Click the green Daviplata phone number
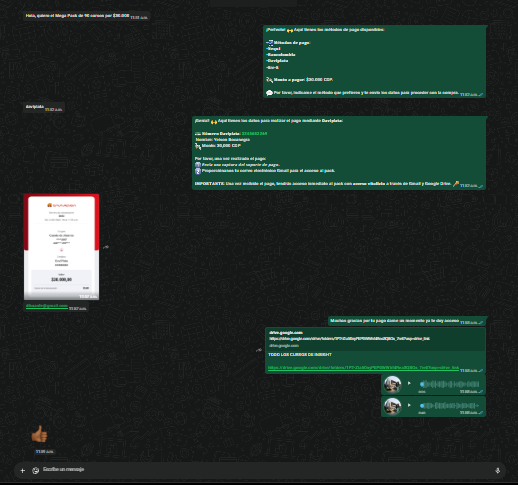The image size is (518, 485). coord(254,133)
